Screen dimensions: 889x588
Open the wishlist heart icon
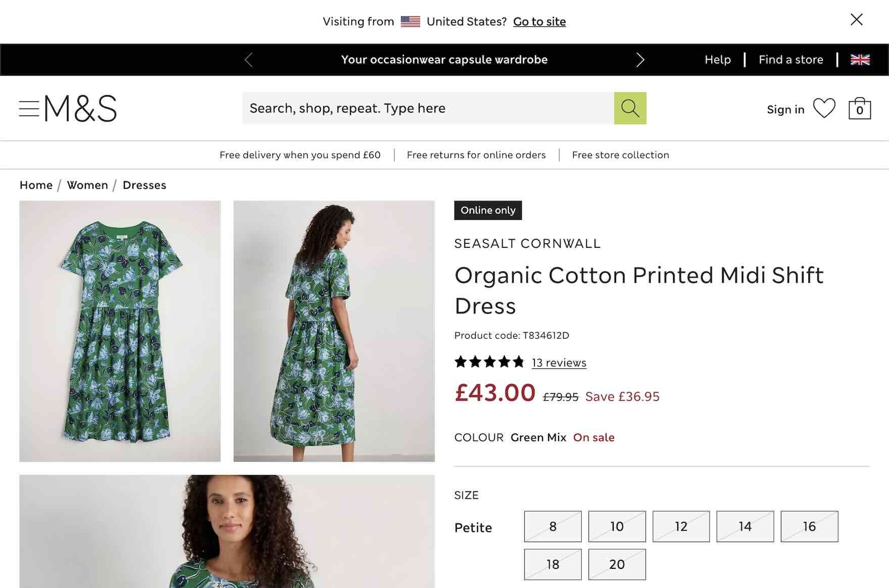coord(824,109)
